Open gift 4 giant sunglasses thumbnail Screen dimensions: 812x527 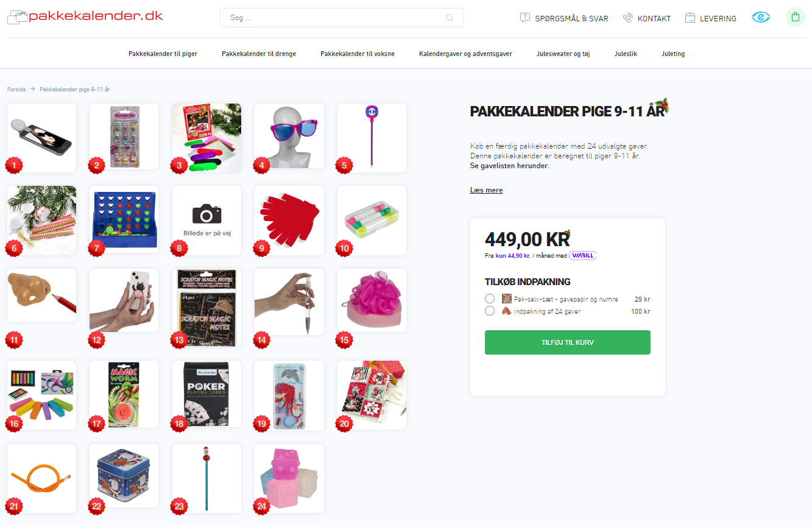coord(289,138)
